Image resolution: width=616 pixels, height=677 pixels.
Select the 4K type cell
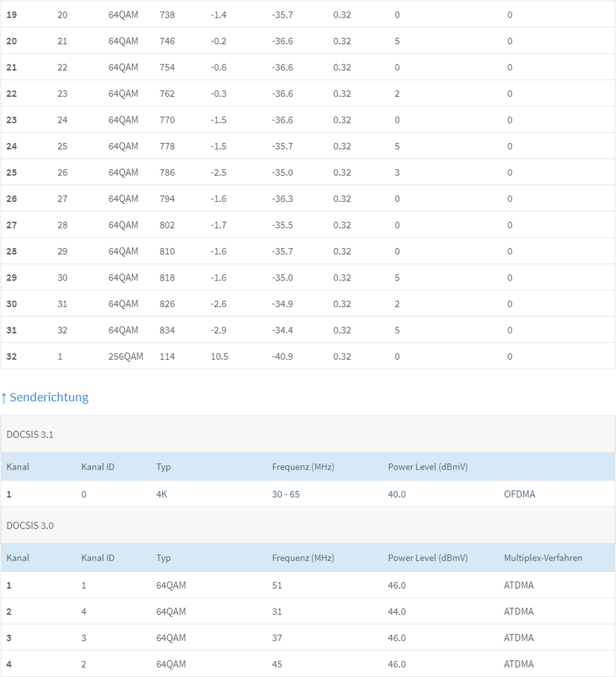[161, 494]
